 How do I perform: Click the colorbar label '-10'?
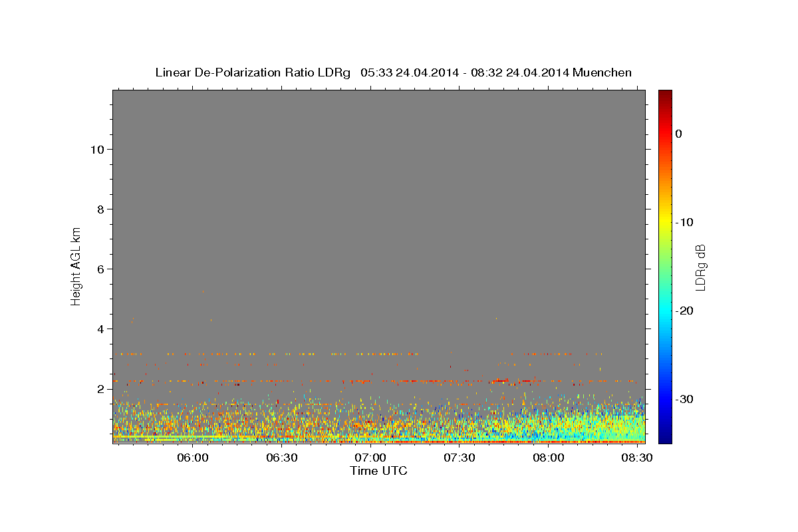click(x=685, y=222)
